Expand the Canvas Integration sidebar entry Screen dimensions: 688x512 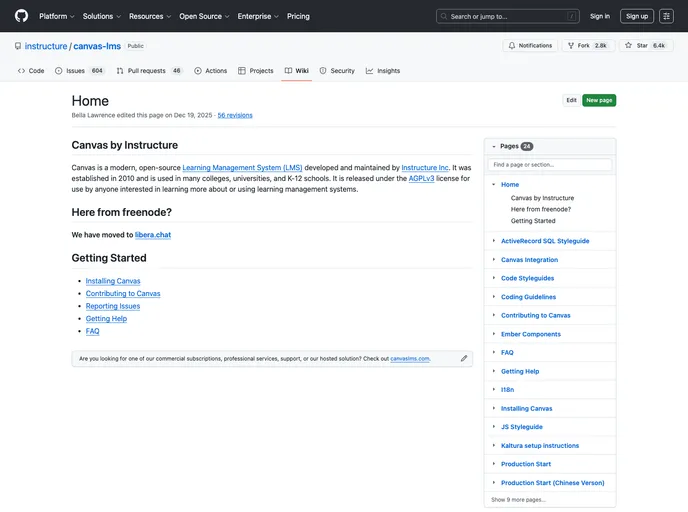point(494,259)
